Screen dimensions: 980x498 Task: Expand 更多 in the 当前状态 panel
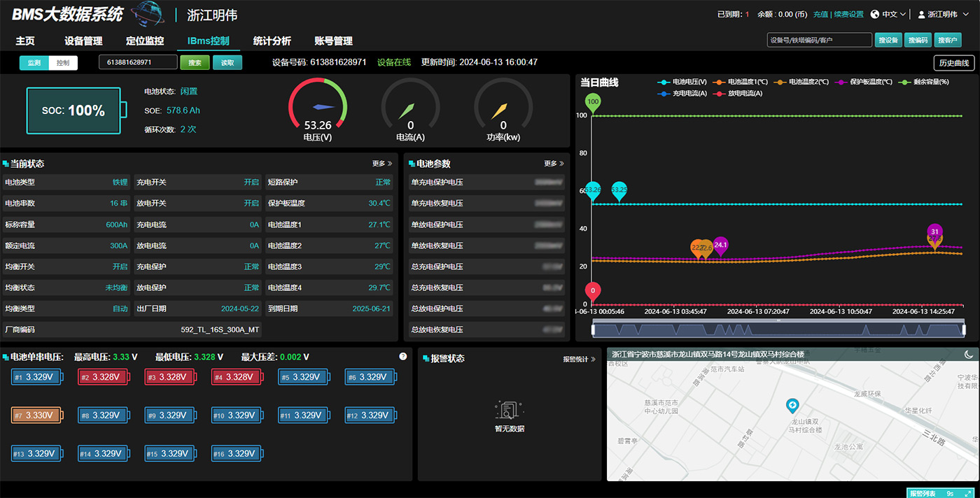coord(381,164)
